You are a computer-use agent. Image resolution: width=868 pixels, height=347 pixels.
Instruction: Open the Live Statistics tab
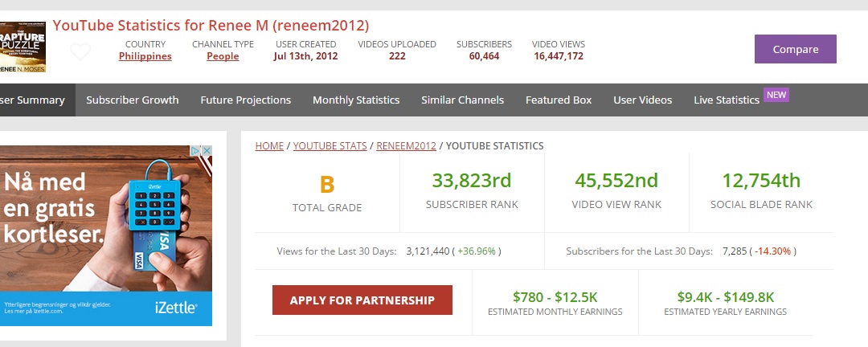[727, 100]
